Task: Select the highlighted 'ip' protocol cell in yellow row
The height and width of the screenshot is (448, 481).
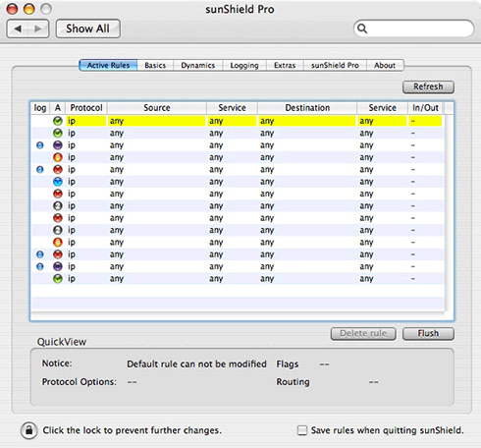Action: point(86,121)
